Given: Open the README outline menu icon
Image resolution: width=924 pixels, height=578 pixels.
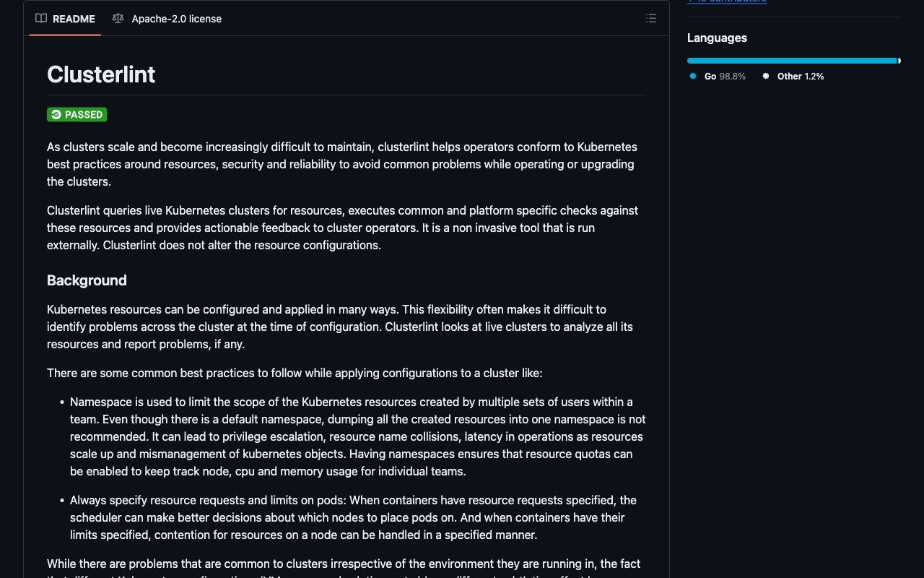Looking at the screenshot, I should 651,19.
